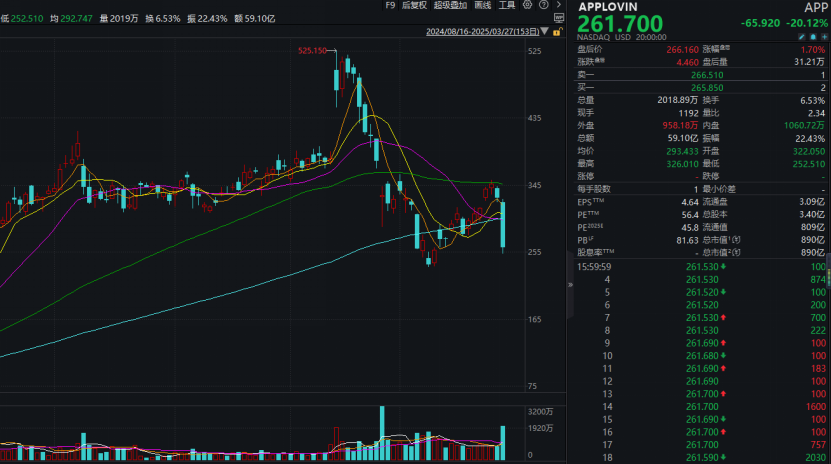The image size is (831, 464).
Task: Click the rightmost small icon under -20.12%
Action: coord(824,37)
